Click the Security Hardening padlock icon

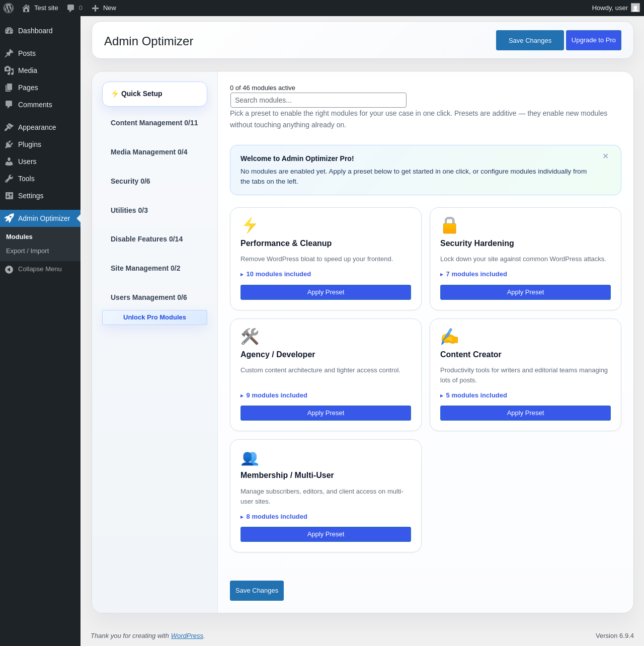click(449, 225)
